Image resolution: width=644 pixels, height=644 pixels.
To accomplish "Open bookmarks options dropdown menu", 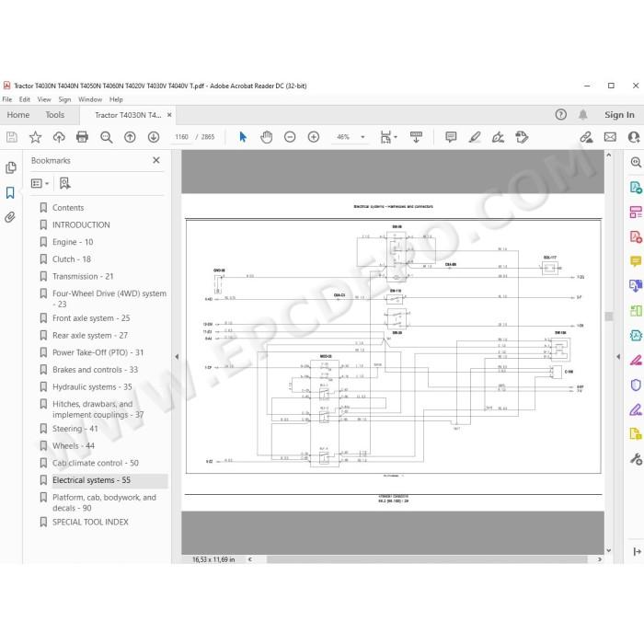I will pyautogui.click(x=40, y=183).
